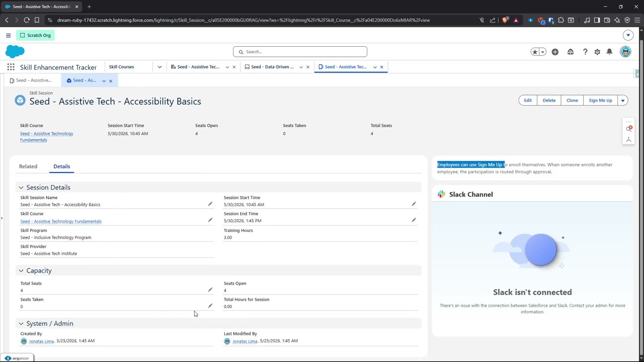Collapse the Capacity section
Screen dimensions: 644x362
tap(21, 271)
